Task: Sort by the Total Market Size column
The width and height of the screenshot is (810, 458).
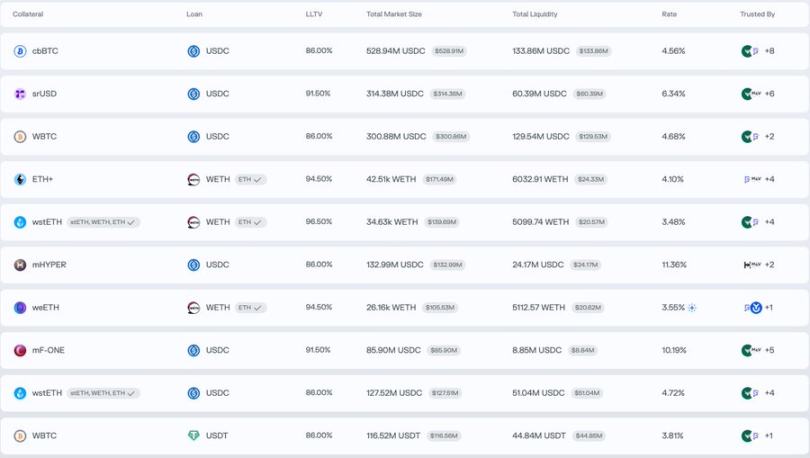Action: point(392,14)
